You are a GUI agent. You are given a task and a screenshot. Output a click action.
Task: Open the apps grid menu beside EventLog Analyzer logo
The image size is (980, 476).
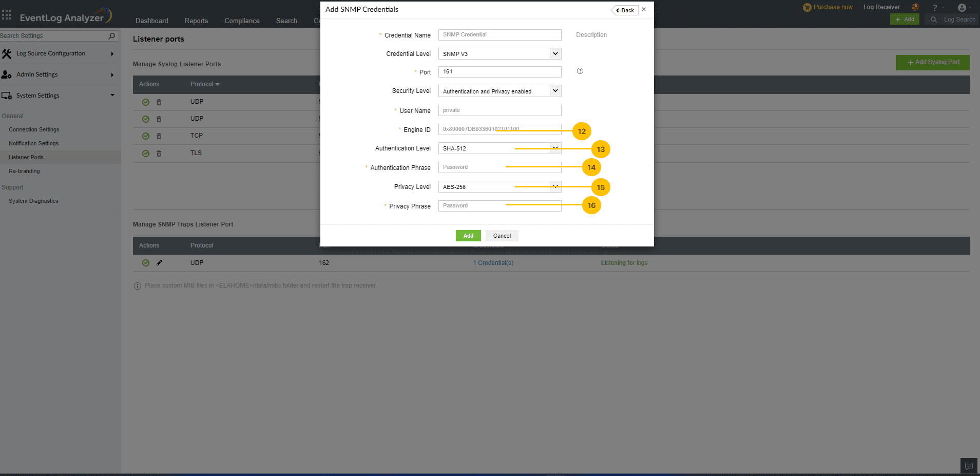7,14
